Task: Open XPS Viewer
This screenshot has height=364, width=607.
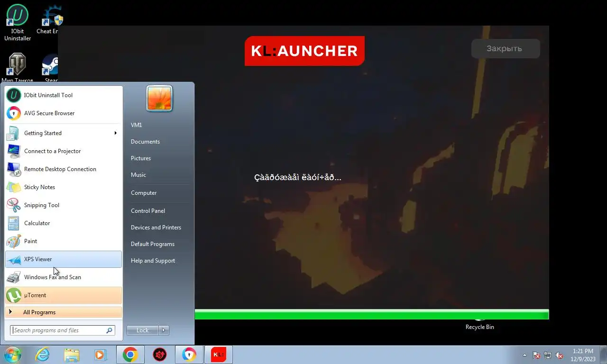Action: 64,259
